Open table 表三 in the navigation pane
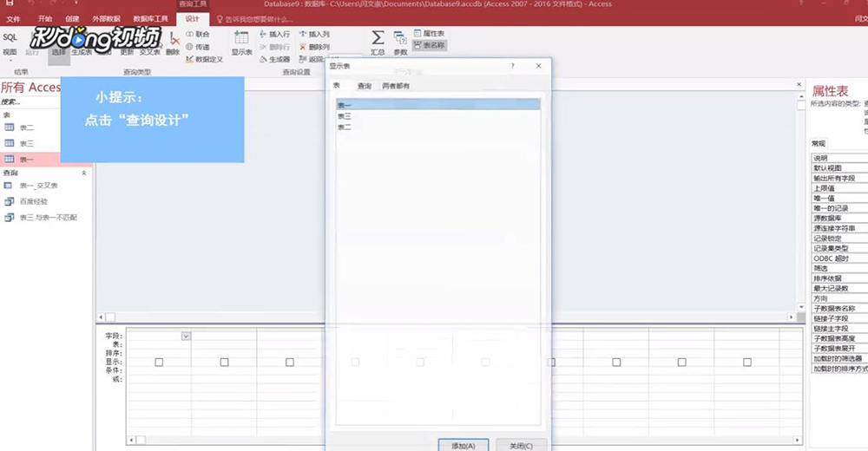868x451 pixels. (27, 143)
